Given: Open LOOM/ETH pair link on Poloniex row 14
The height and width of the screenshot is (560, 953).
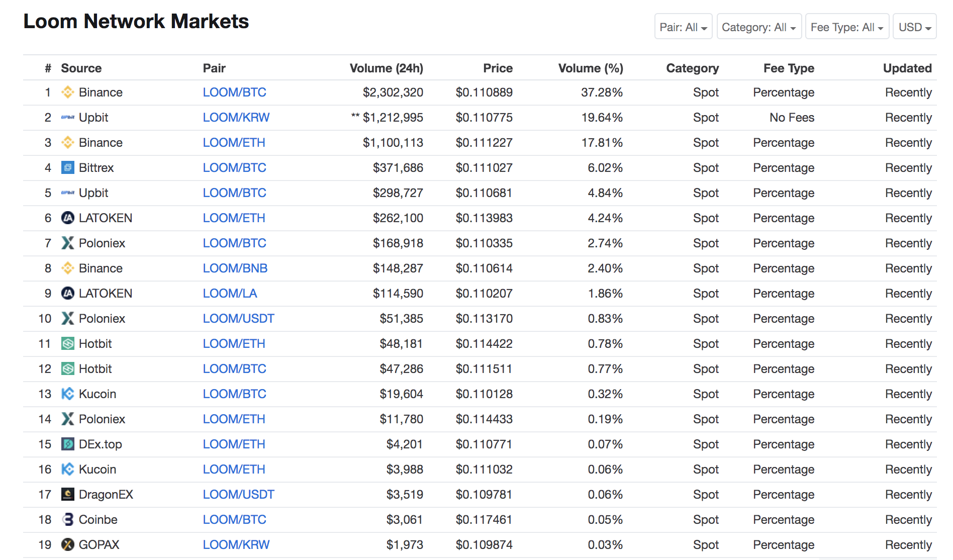Looking at the screenshot, I should tap(234, 419).
